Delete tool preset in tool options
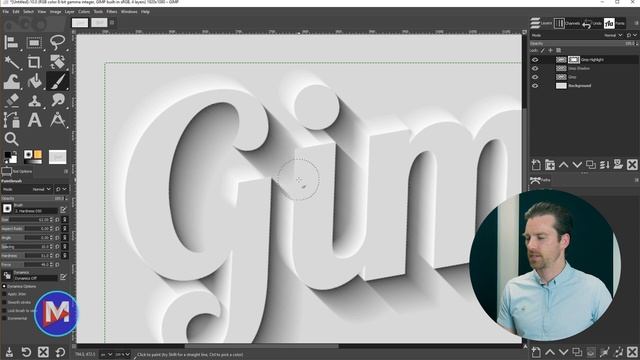640x360 pixels. click(43, 352)
